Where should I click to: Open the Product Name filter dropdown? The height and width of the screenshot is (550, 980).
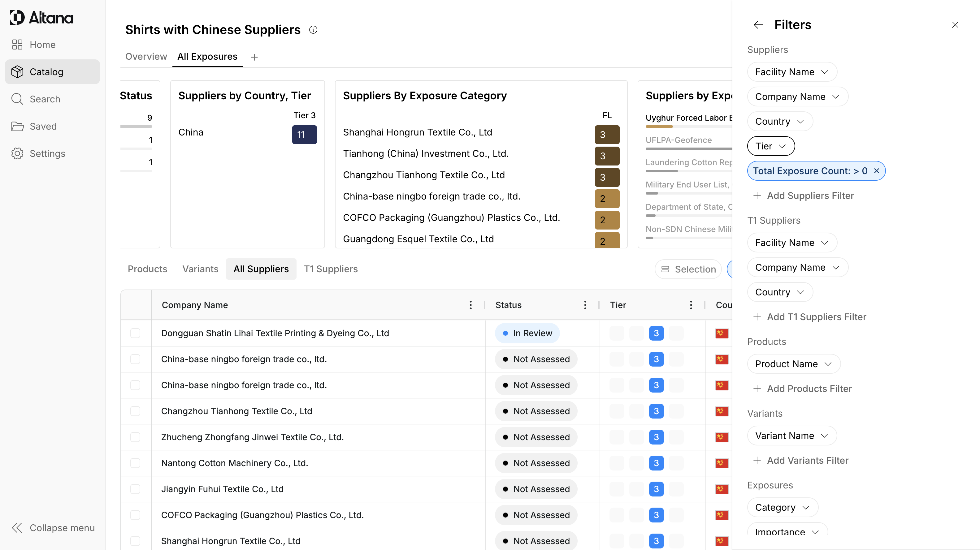[793, 364]
